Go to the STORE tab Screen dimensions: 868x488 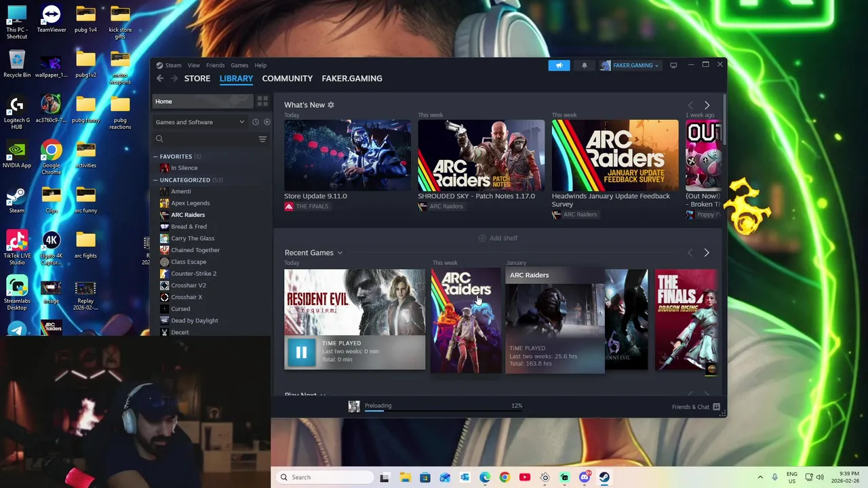point(197,79)
